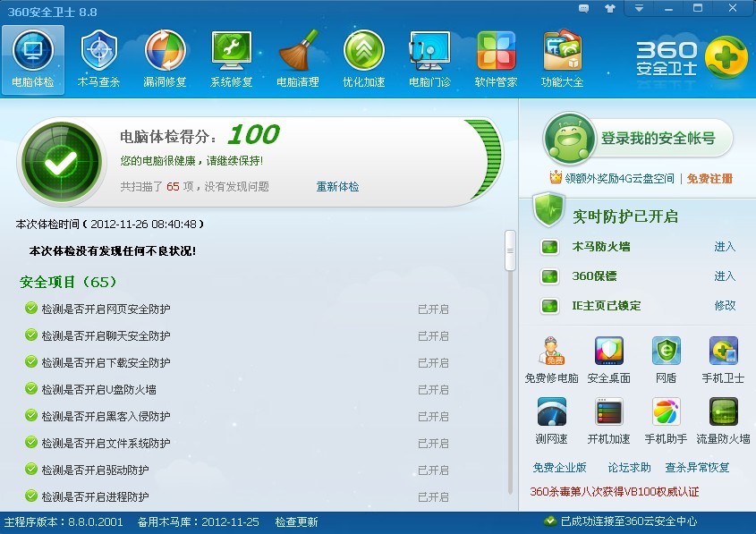Click 领额外奖励4G云盘空间 link
Image resolution: width=756 pixels, height=534 pixels.
[619, 179]
